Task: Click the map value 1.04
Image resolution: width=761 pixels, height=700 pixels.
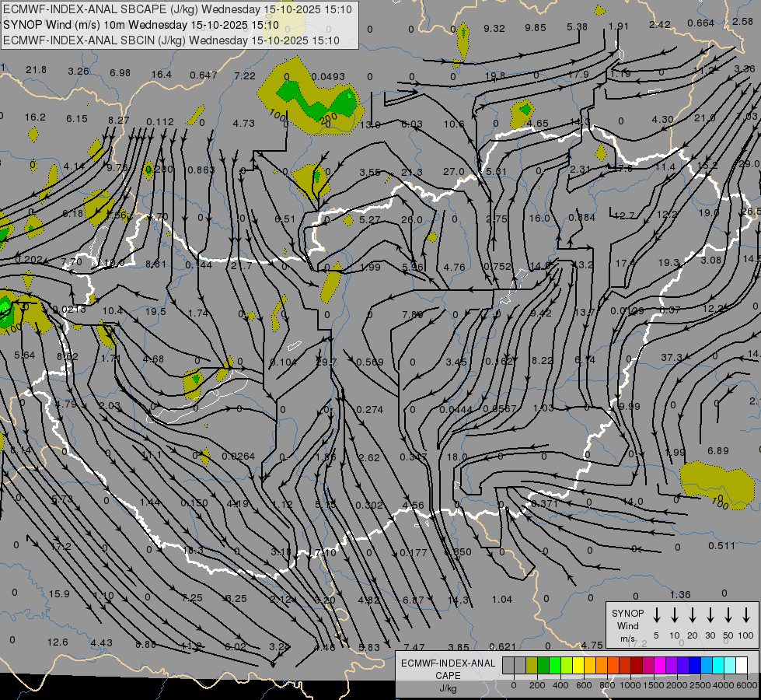Action: pyautogui.click(x=502, y=600)
